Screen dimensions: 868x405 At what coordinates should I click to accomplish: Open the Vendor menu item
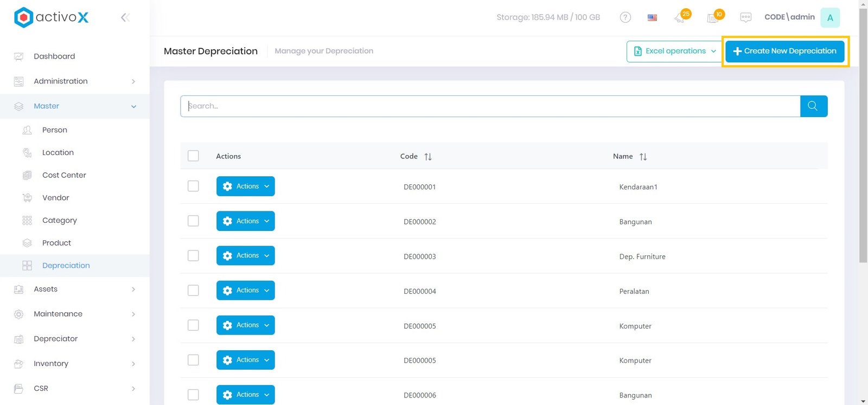tap(55, 198)
